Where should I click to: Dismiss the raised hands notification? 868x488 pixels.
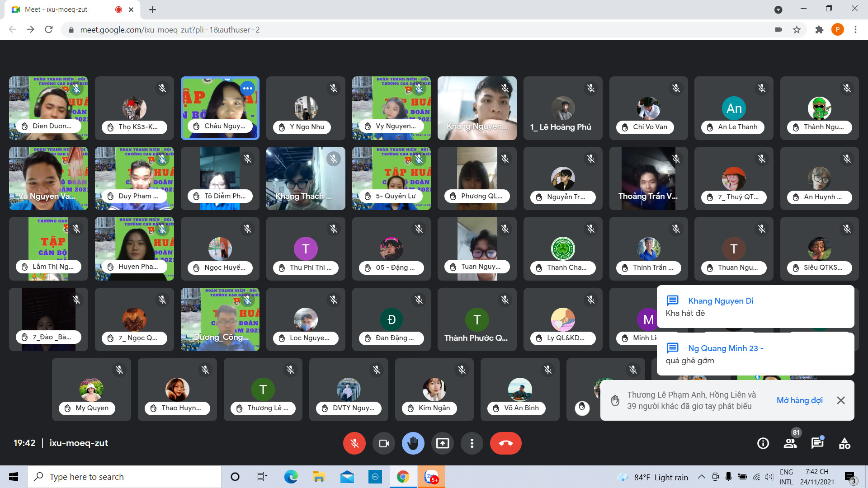pyautogui.click(x=841, y=400)
